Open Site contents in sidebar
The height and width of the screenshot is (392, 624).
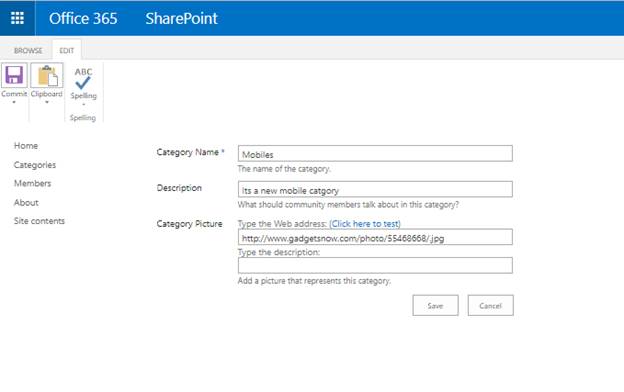(39, 221)
